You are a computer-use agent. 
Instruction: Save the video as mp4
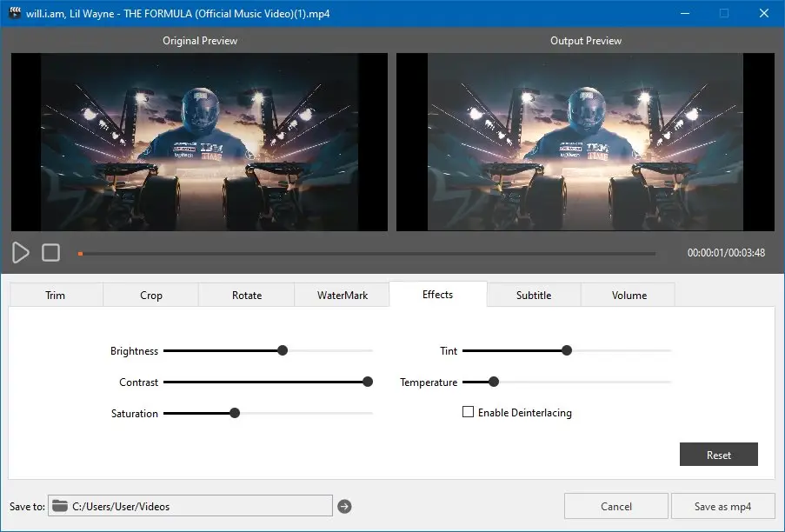(x=722, y=507)
